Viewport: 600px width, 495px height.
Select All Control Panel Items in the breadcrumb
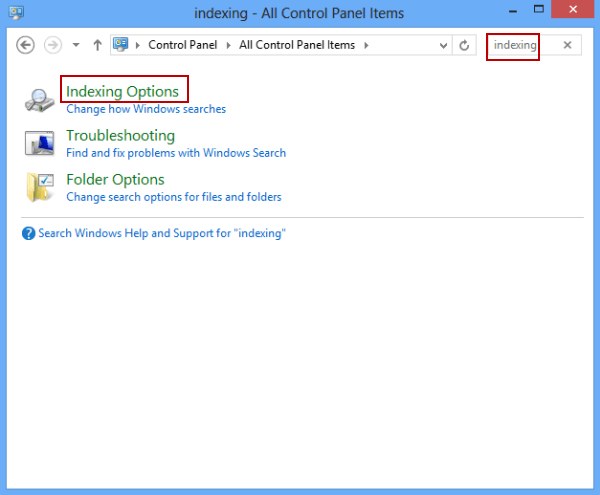tap(297, 45)
